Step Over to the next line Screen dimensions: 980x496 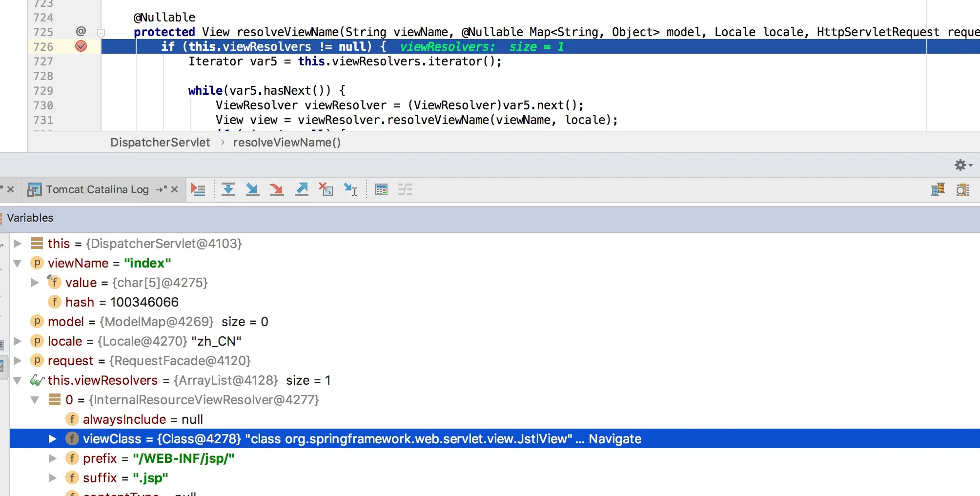pos(228,190)
